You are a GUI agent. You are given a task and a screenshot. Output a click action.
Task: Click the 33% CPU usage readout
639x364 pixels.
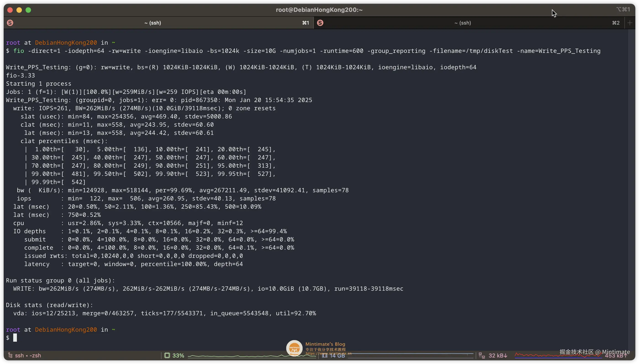pyautogui.click(x=178, y=355)
